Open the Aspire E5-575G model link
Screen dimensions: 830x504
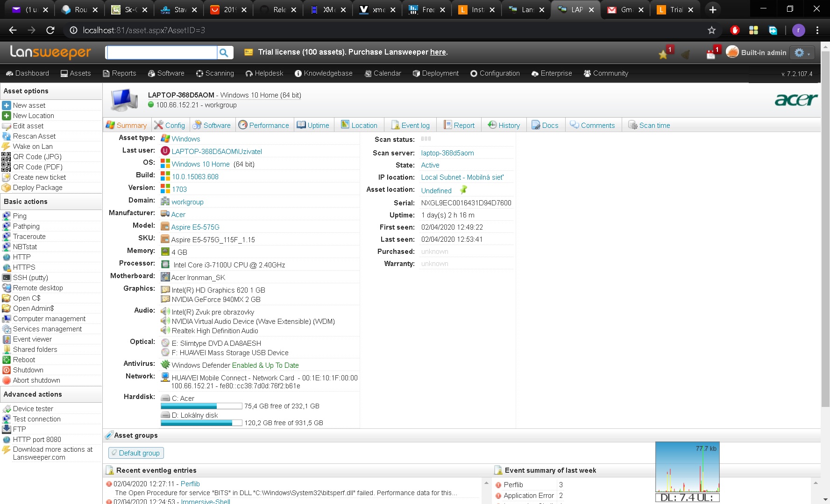(x=195, y=227)
